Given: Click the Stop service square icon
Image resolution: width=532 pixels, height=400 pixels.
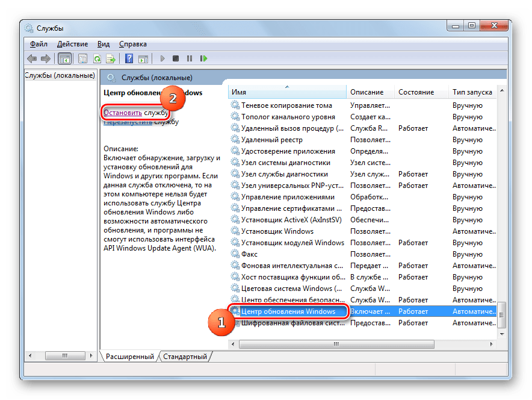Looking at the screenshot, I should click(176, 58).
